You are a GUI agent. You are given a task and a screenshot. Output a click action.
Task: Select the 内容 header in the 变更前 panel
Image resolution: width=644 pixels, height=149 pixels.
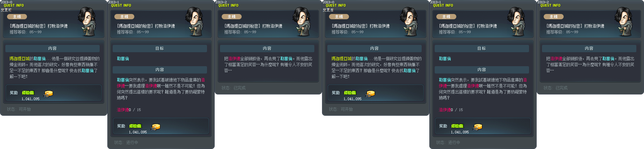[52, 49]
